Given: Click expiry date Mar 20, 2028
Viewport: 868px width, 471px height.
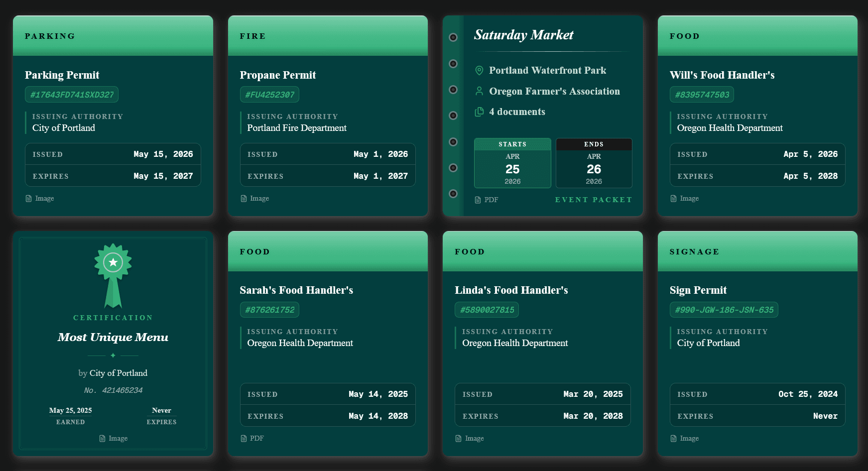Looking at the screenshot, I should click(593, 416).
